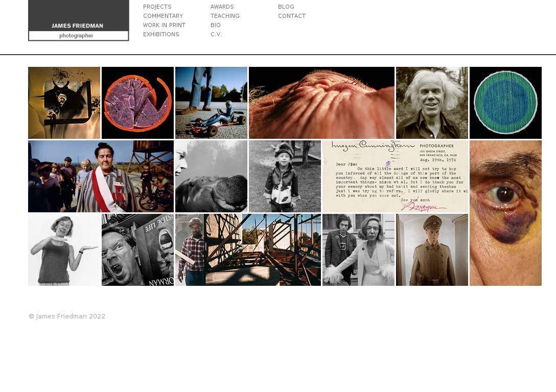View the go-kart rider photograph

coord(211,103)
